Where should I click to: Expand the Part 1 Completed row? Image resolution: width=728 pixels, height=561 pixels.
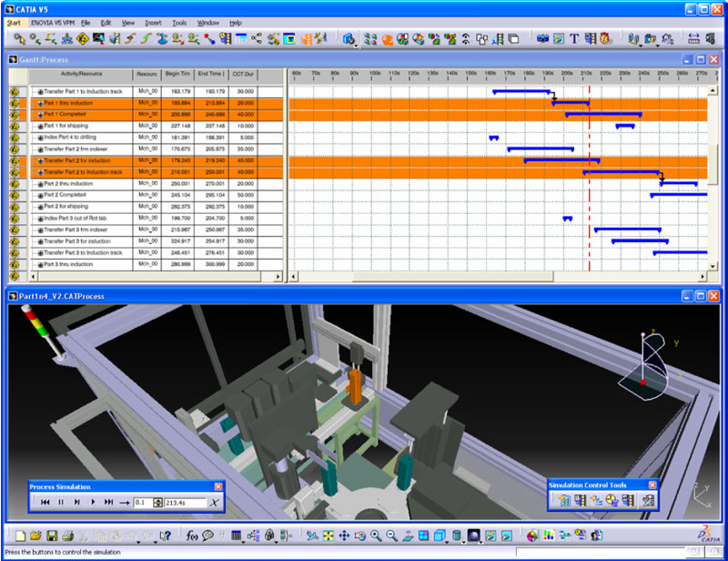[40, 115]
